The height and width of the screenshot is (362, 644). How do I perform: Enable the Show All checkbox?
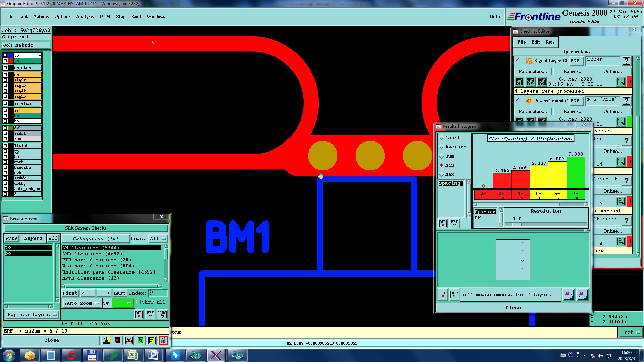[139, 302]
